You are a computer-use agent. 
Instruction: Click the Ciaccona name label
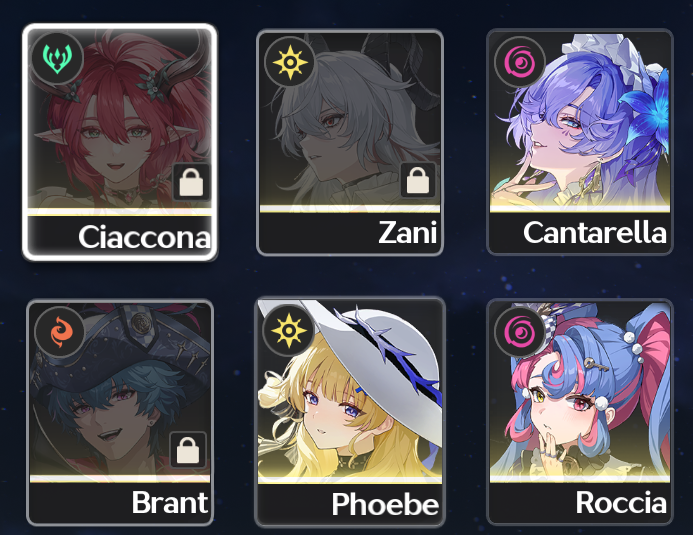point(144,237)
